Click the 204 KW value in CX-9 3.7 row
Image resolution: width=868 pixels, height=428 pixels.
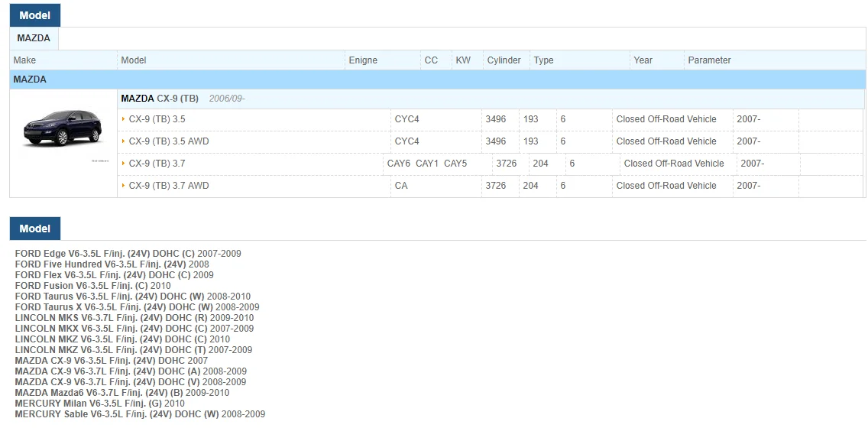point(540,164)
